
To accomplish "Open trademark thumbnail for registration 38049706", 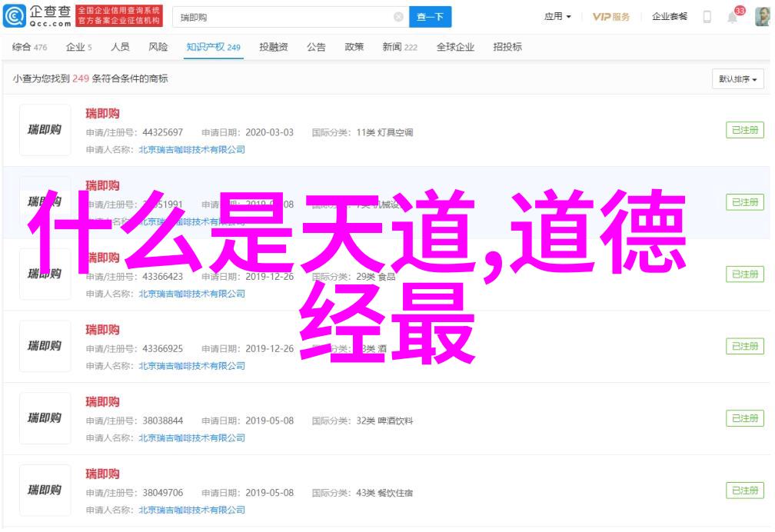I will tap(45, 490).
